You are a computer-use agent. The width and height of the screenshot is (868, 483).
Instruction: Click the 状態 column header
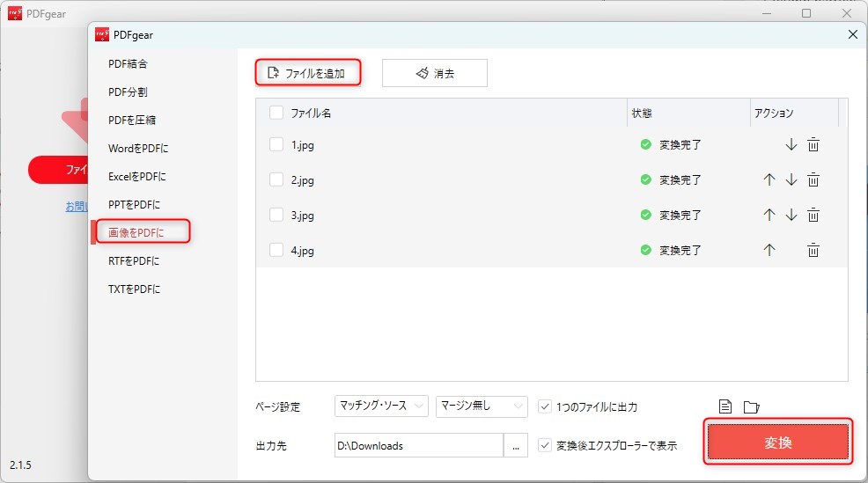click(x=642, y=113)
